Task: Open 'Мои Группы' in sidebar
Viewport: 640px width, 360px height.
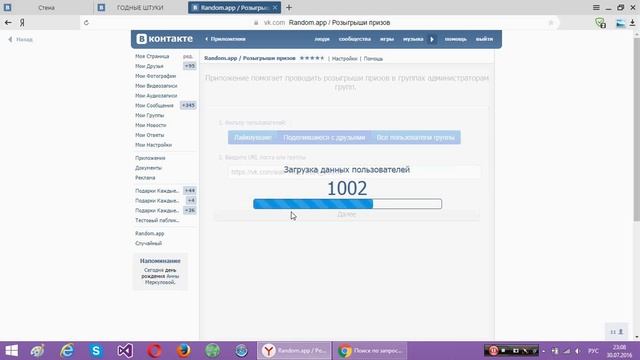Action: [x=149, y=116]
